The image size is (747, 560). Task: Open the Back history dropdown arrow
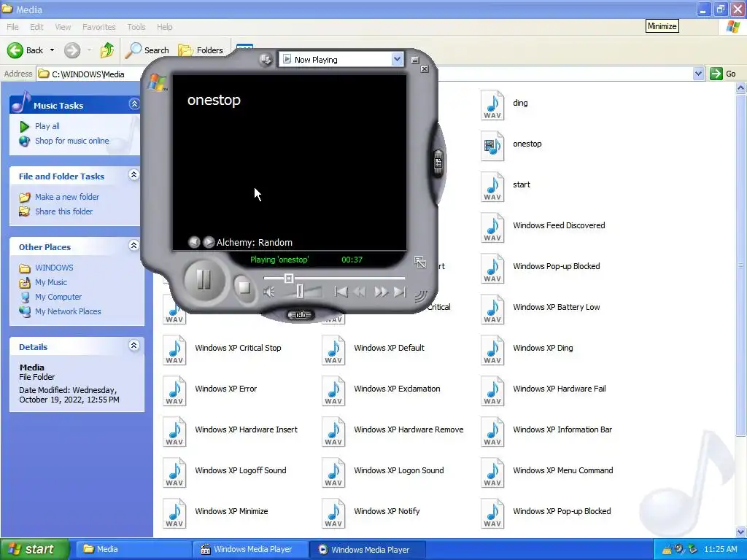tap(52, 50)
